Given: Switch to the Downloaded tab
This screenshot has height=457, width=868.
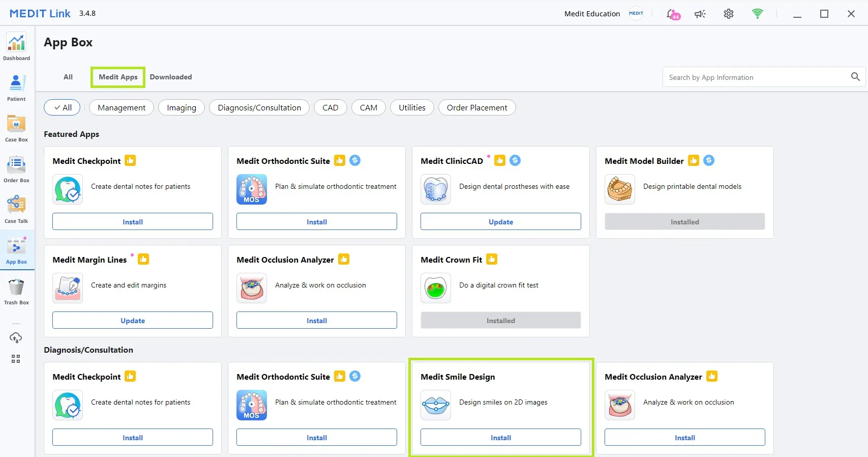Looking at the screenshot, I should click(x=171, y=77).
